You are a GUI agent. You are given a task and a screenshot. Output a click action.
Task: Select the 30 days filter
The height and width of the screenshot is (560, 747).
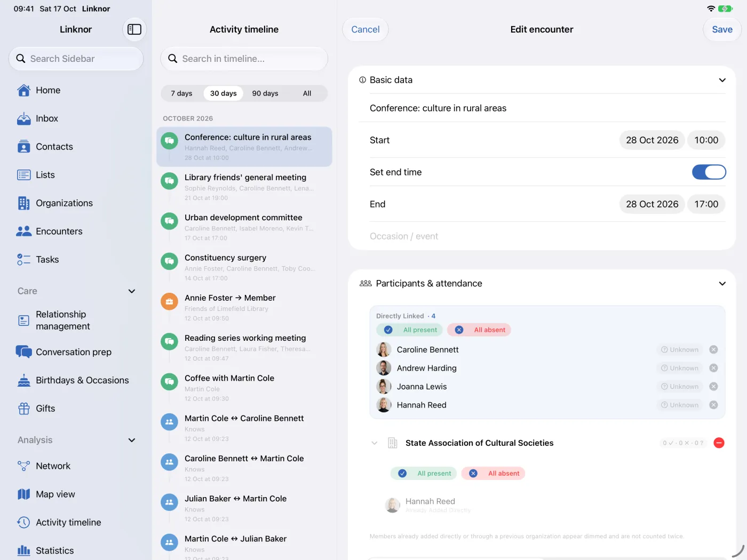pos(223,93)
